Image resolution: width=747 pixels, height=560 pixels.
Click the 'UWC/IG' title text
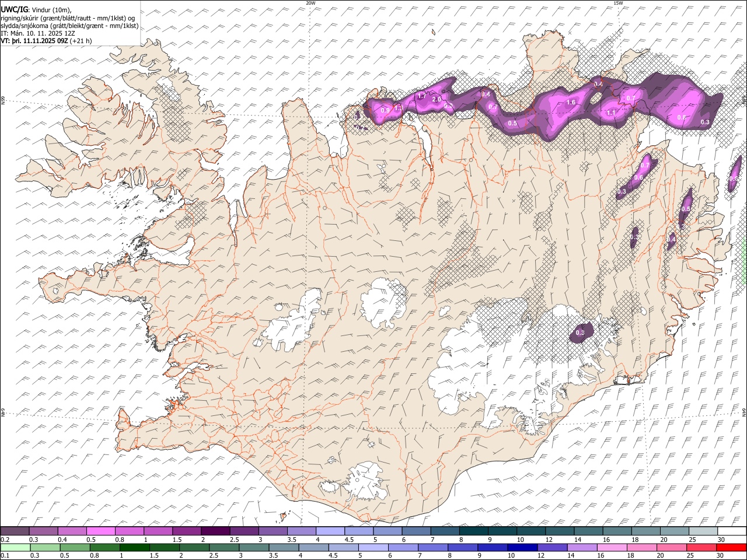tap(15, 9)
